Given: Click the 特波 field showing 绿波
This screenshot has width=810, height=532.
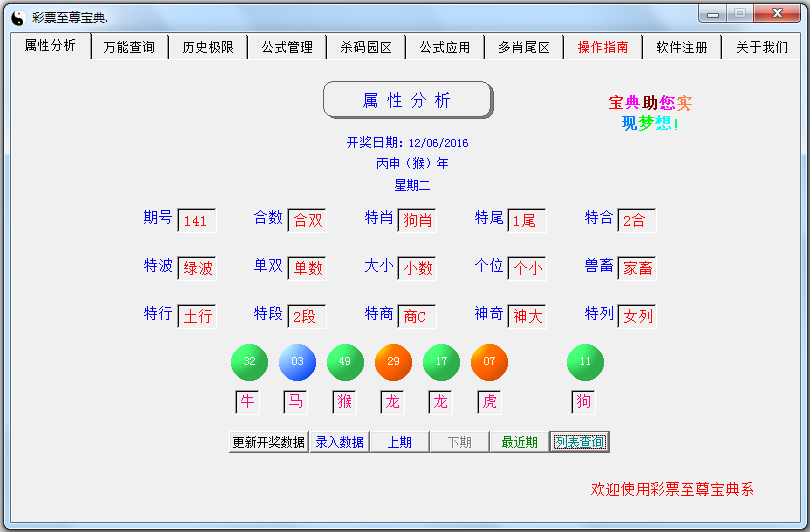Looking at the screenshot, I should pyautogui.click(x=197, y=268).
